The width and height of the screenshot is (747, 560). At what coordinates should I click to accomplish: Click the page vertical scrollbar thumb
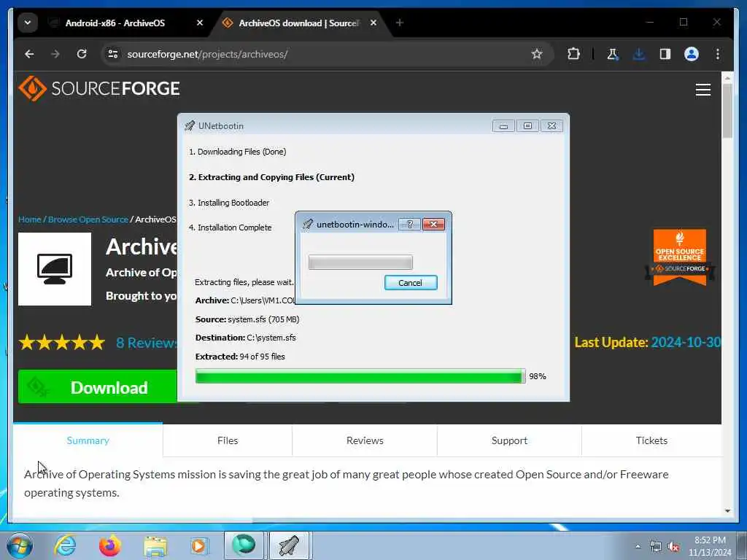click(727, 111)
